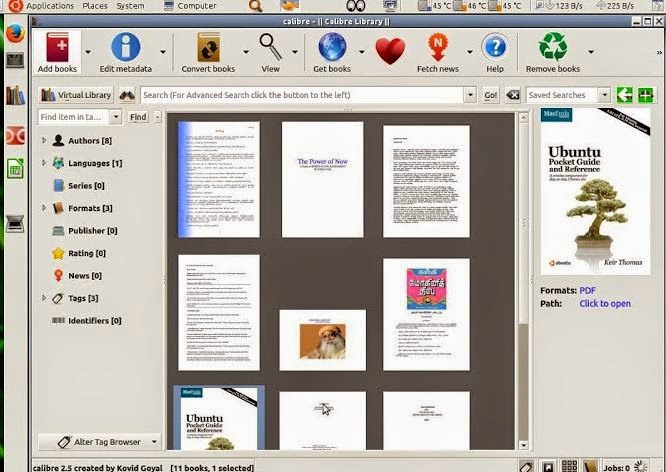Expand the Tags [3] tree node
This screenshot has width=666, height=472.
pyautogui.click(x=44, y=298)
